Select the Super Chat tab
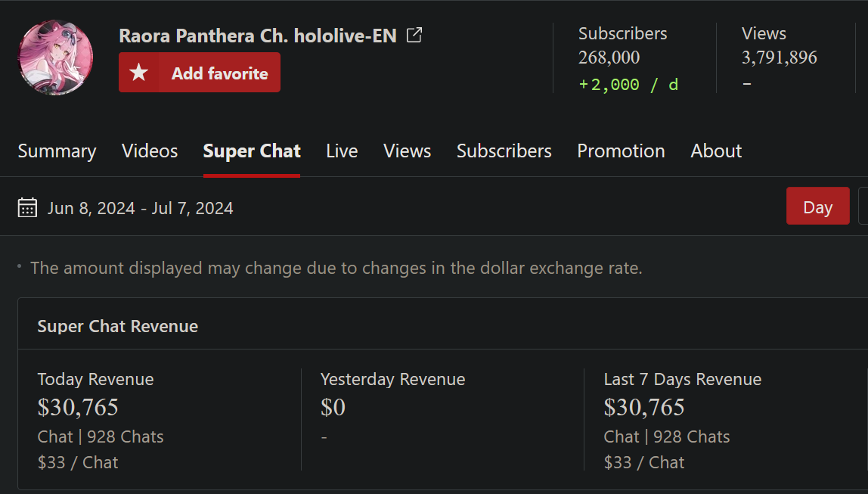Screen dimensions: 868x494 (x=252, y=151)
